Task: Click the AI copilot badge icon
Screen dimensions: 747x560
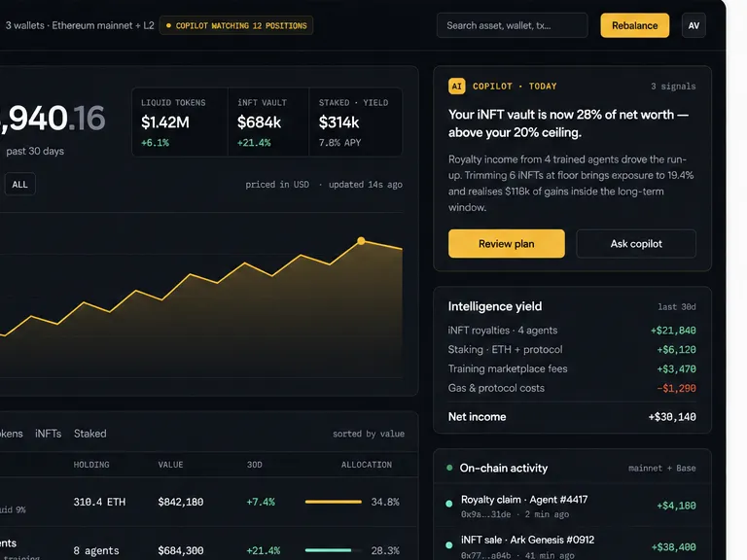Action: pos(456,87)
